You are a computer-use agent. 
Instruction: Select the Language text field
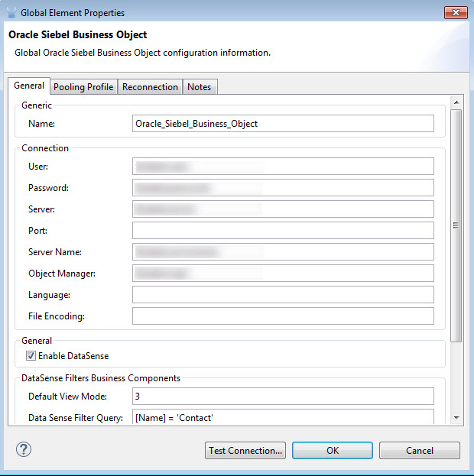coord(283,295)
